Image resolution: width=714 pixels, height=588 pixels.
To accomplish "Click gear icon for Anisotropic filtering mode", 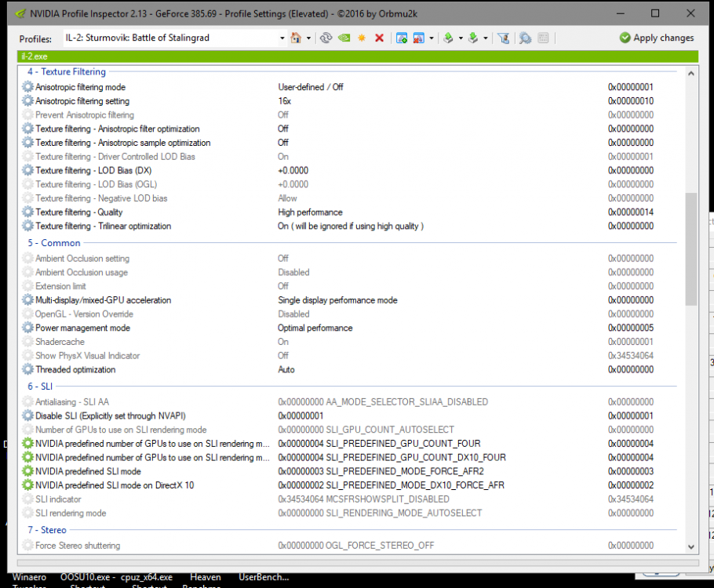I will [x=27, y=87].
